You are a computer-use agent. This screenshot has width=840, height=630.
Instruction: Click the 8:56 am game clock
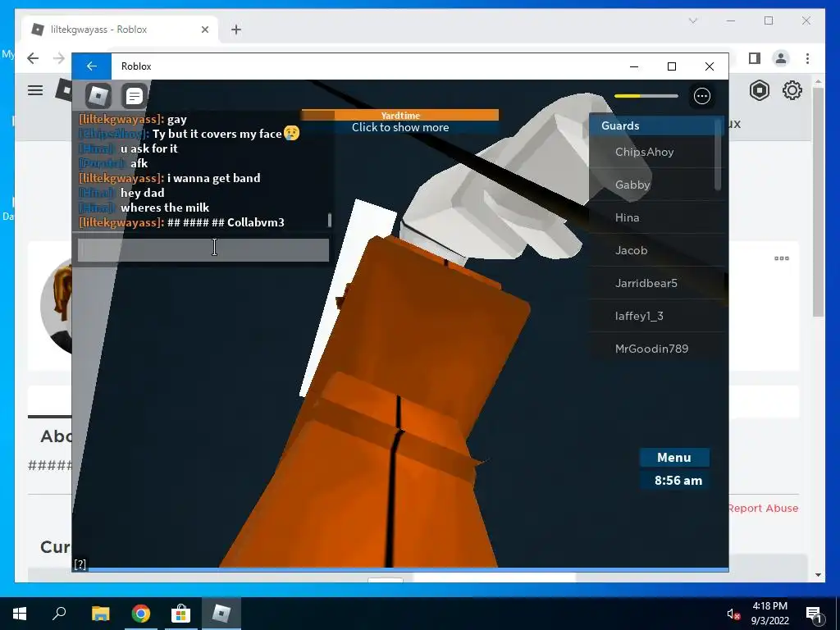click(x=675, y=480)
